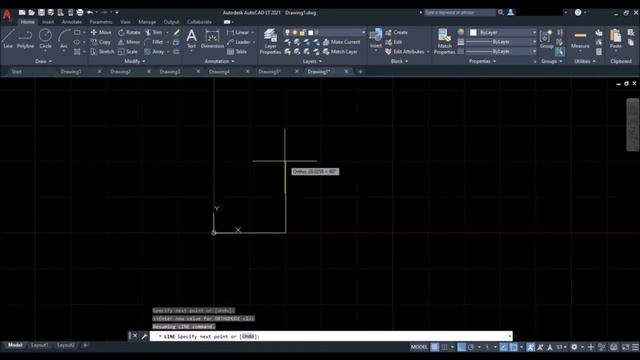Activate the Trim command
This screenshot has width=640, height=360.
tap(153, 32)
